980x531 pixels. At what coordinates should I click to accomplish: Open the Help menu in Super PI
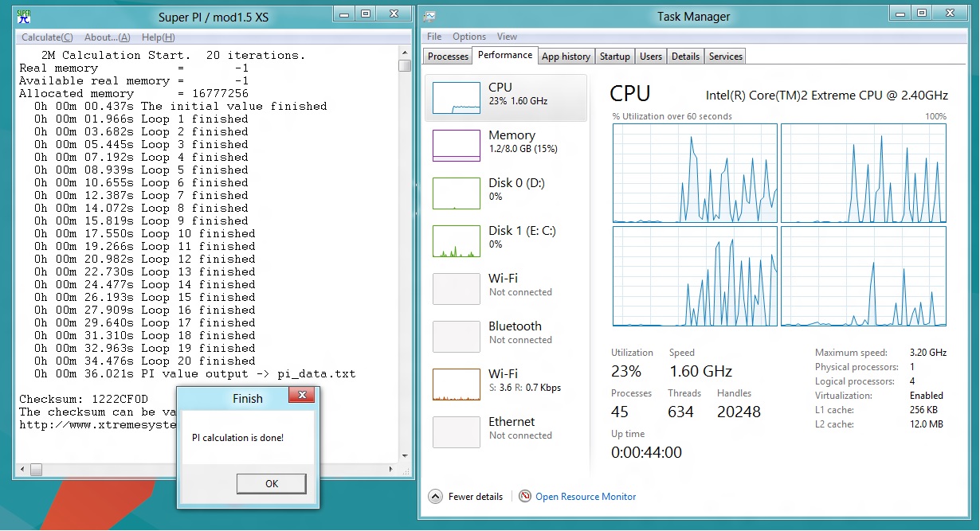pyautogui.click(x=158, y=37)
